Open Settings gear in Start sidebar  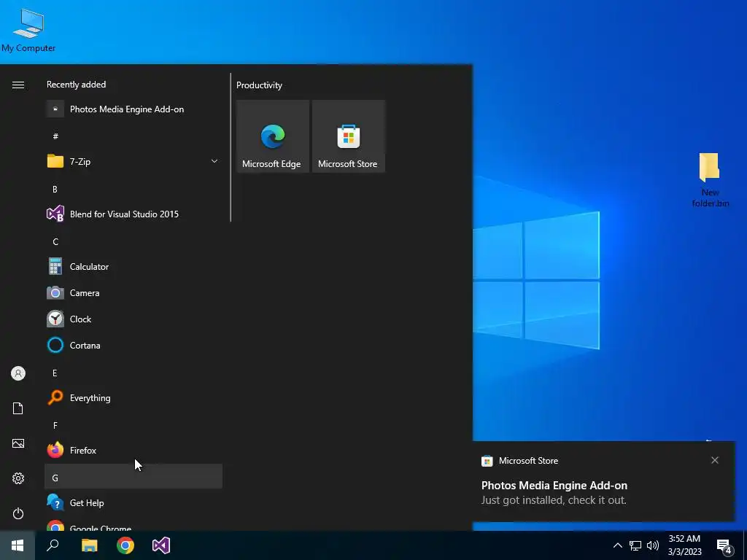[18, 478]
